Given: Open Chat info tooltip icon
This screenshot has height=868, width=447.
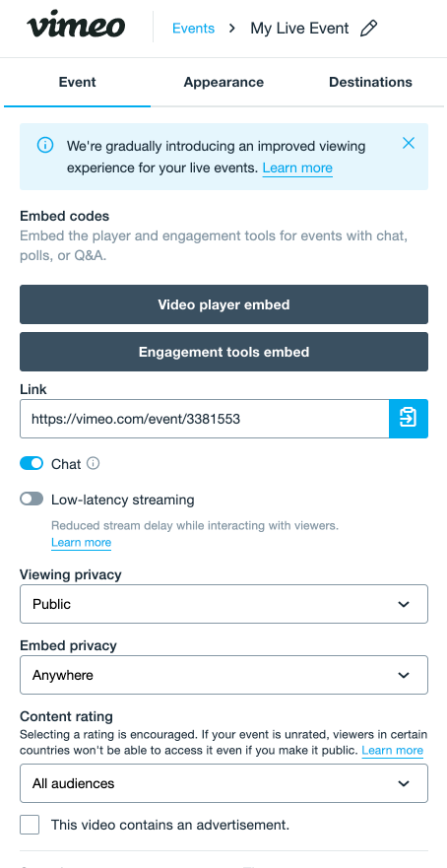Looking at the screenshot, I should 94,463.
